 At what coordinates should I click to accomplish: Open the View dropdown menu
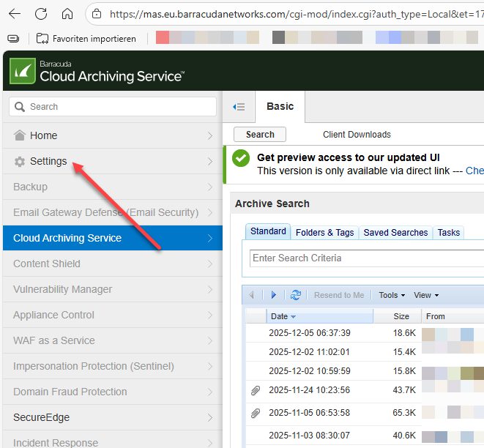pos(426,295)
